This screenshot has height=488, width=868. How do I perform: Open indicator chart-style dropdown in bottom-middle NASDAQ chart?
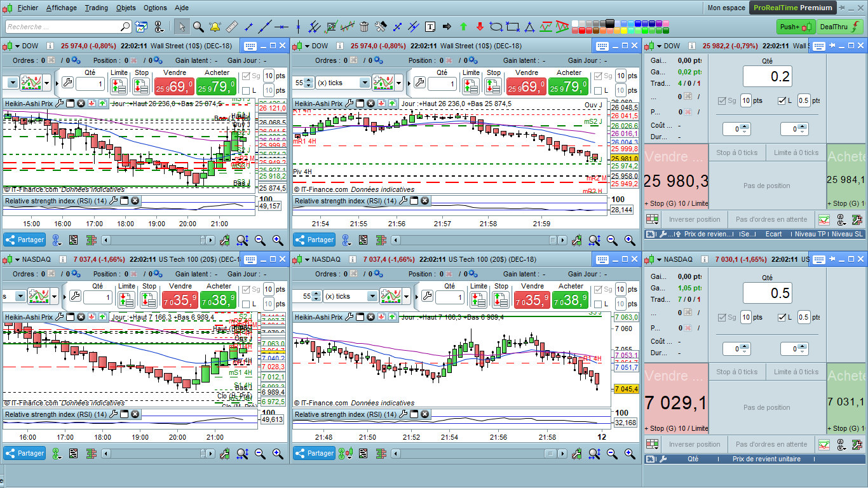pos(406,297)
